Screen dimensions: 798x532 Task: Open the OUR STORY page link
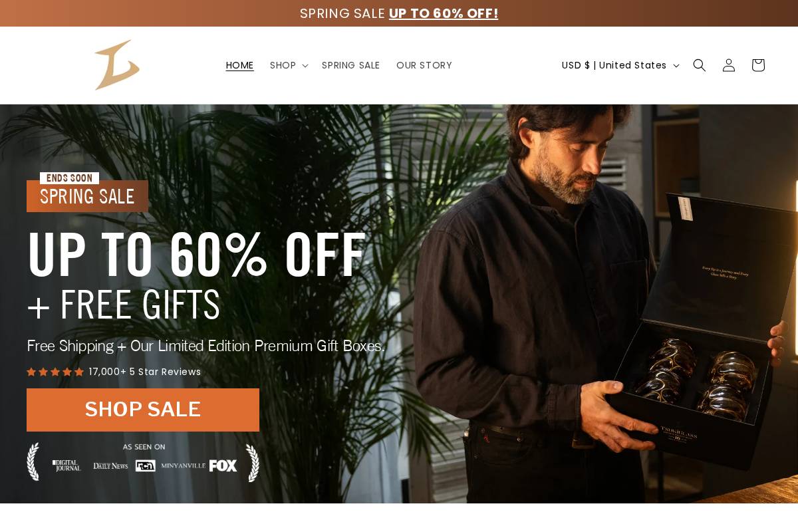[x=424, y=65]
